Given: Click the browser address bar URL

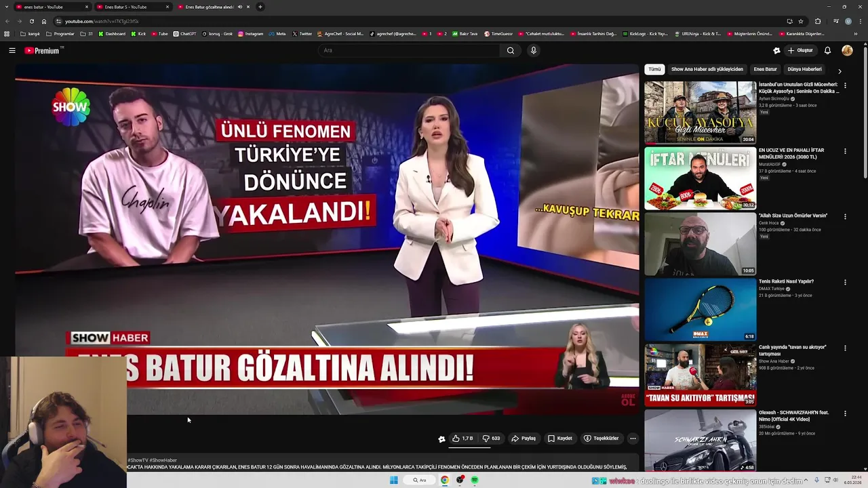Looking at the screenshot, I should 102,21.
